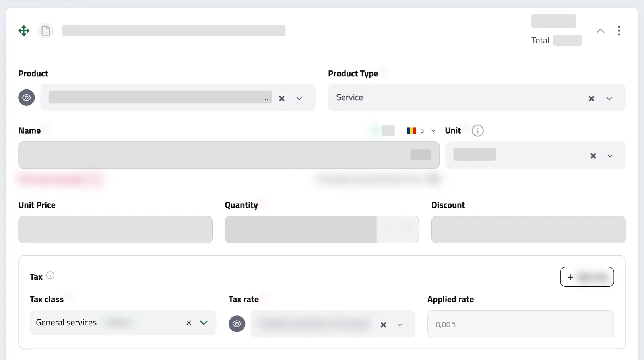Expand the Product dropdown
Screen dimensions: 644x360
click(299, 99)
